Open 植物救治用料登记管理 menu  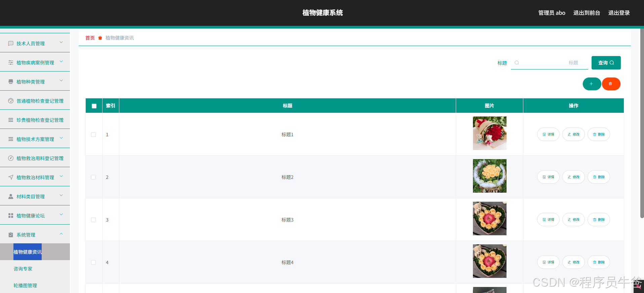35,158
